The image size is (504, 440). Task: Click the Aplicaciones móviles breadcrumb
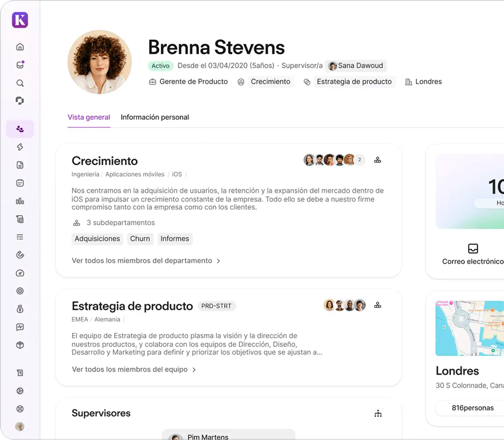(x=135, y=174)
